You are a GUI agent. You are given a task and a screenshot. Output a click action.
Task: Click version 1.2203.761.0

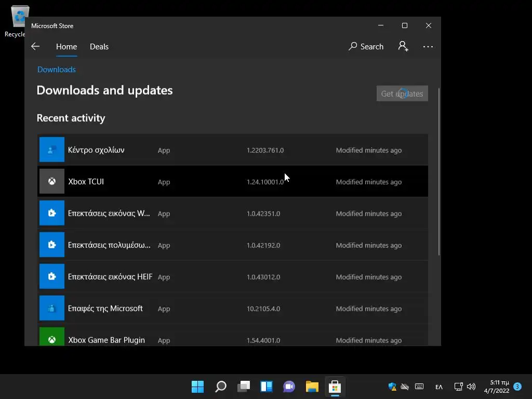click(x=265, y=150)
